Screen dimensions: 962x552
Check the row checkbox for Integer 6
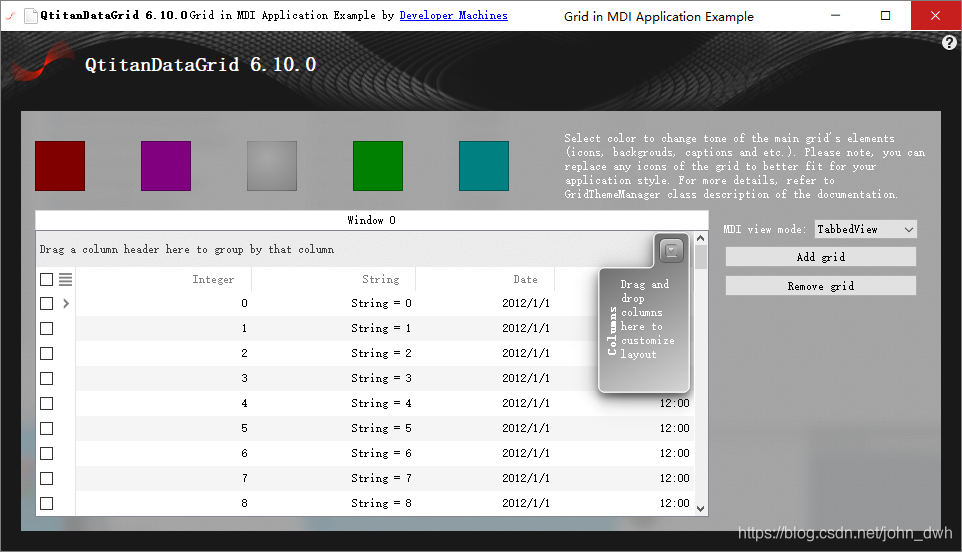tap(47, 453)
